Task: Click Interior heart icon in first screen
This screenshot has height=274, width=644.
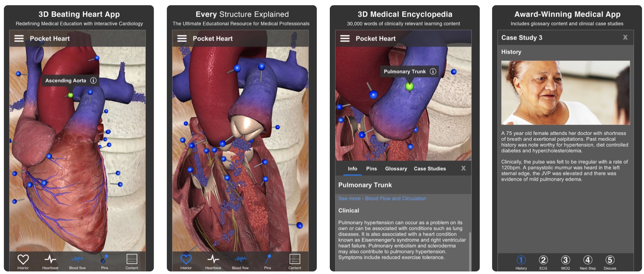Action: [23, 262]
